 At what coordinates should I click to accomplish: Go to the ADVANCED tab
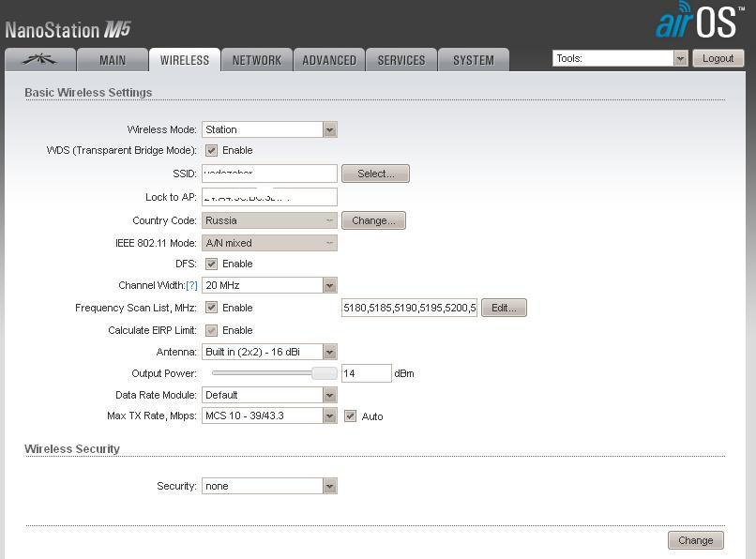click(x=329, y=60)
